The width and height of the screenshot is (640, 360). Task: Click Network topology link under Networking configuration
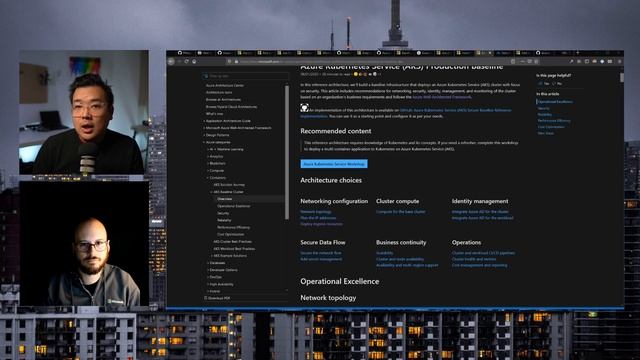click(x=316, y=212)
